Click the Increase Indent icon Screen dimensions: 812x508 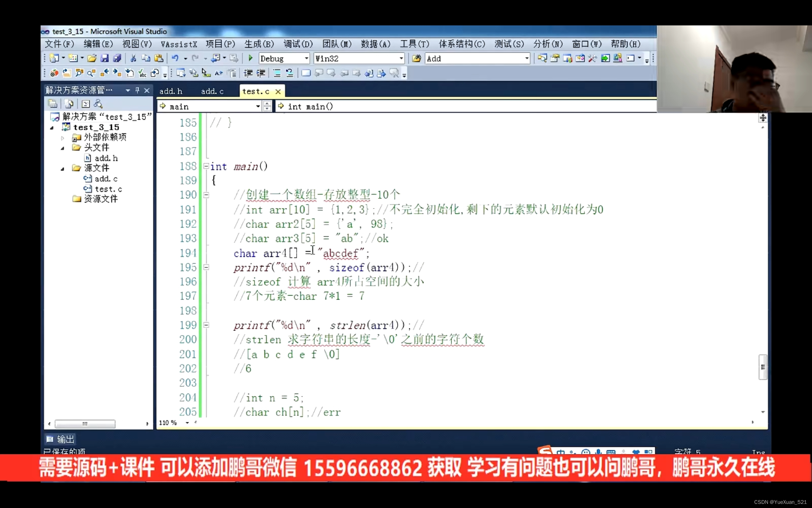(261, 73)
